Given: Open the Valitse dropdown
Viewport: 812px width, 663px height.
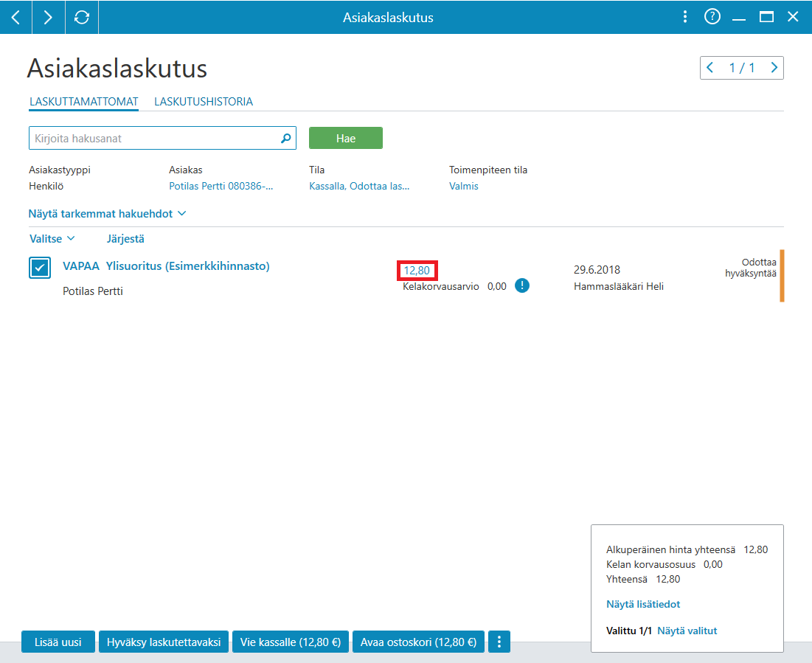Looking at the screenshot, I should tap(52, 239).
